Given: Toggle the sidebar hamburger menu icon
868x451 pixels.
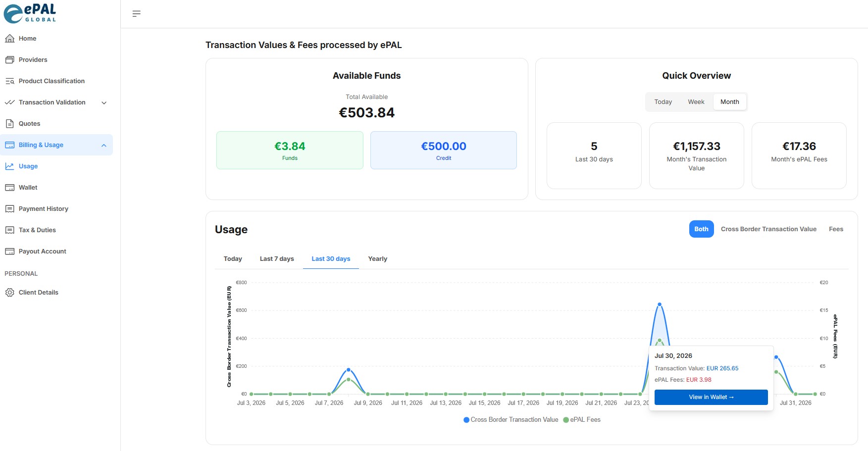Looking at the screenshot, I should tap(137, 14).
